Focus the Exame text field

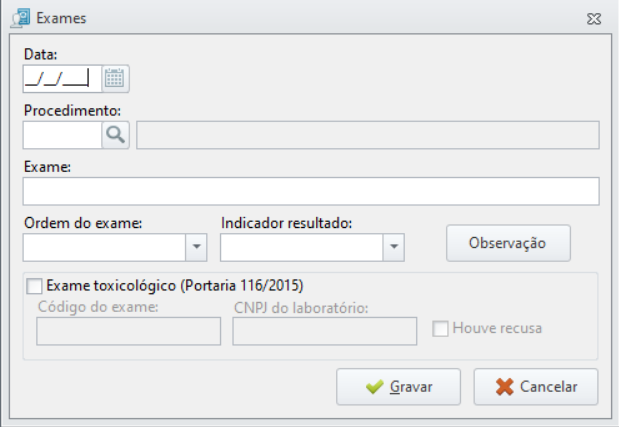(x=311, y=191)
